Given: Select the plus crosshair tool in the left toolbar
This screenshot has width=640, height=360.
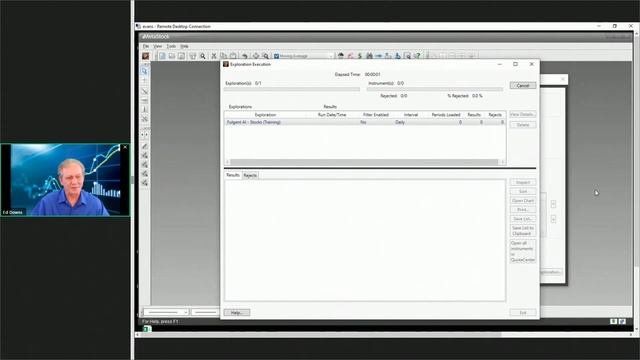Looking at the screenshot, I should pos(144,81).
